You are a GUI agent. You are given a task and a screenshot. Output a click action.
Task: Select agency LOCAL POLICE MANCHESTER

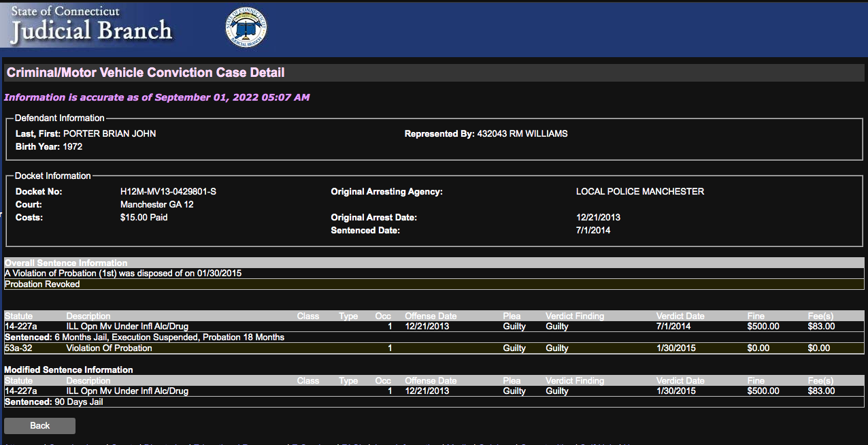point(640,192)
